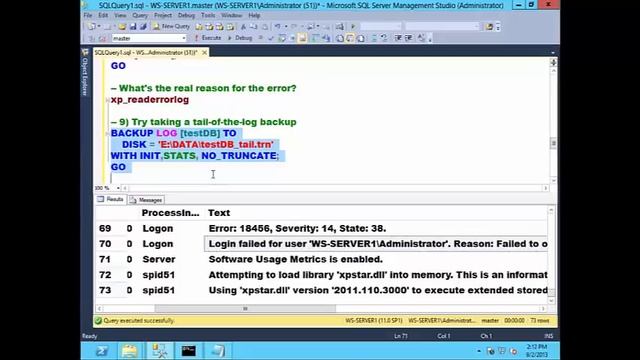Open the Debug menu
The image size is (640, 360).
pyautogui.click(x=186, y=16)
